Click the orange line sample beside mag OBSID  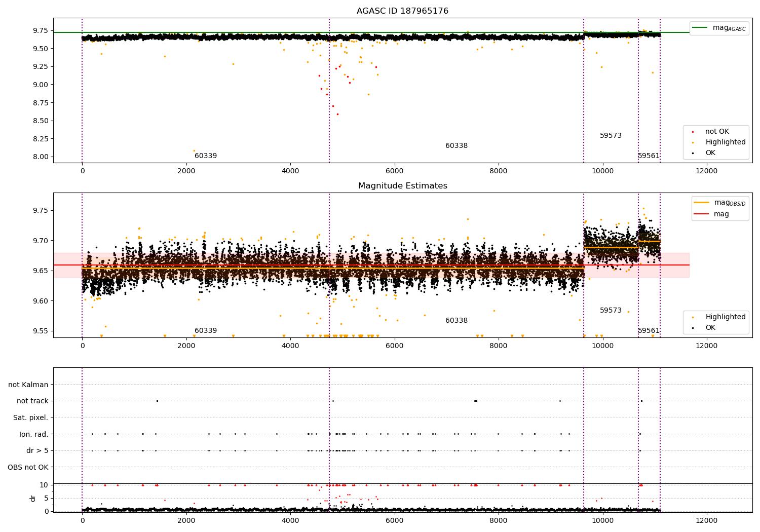[x=702, y=203]
